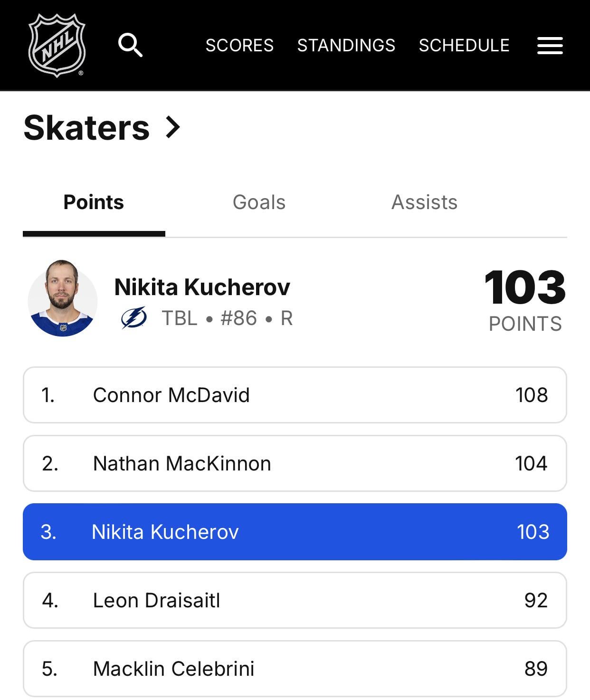Open the hamburger menu
This screenshot has width=590, height=700.
click(550, 46)
